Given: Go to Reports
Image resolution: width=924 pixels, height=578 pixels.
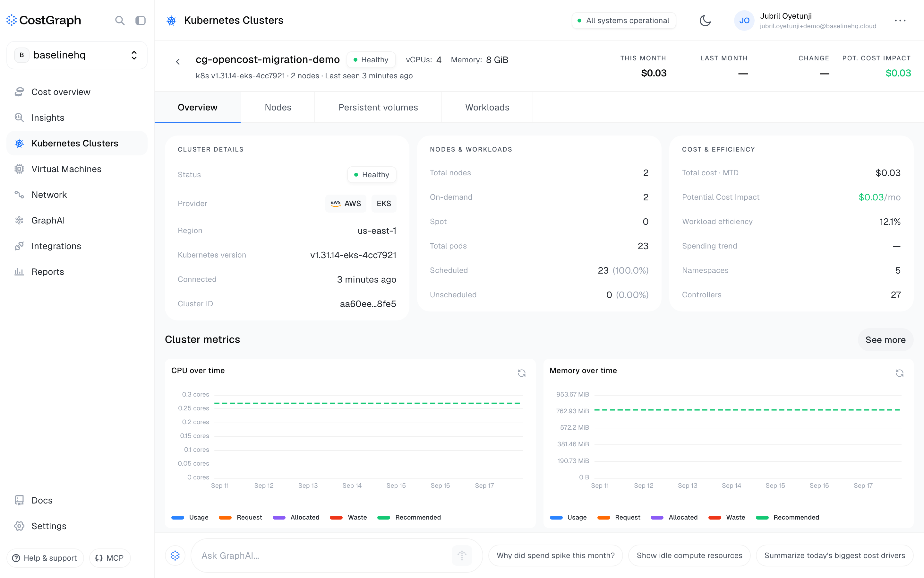Looking at the screenshot, I should click(77, 272).
